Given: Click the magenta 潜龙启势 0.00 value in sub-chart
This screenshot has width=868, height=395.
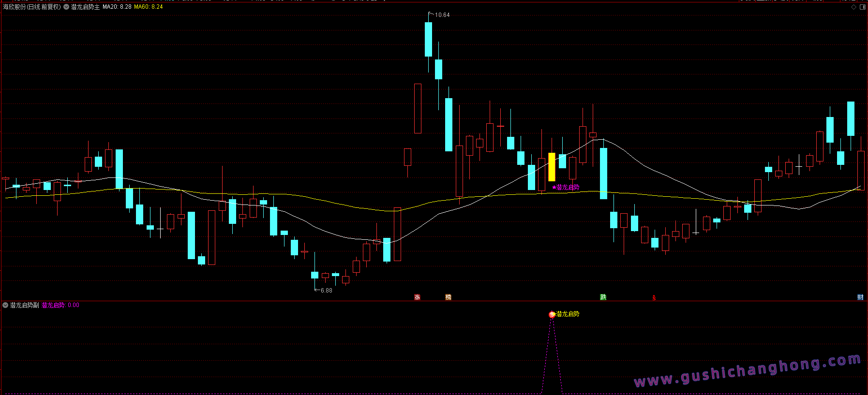Looking at the screenshot, I should (x=60, y=305).
